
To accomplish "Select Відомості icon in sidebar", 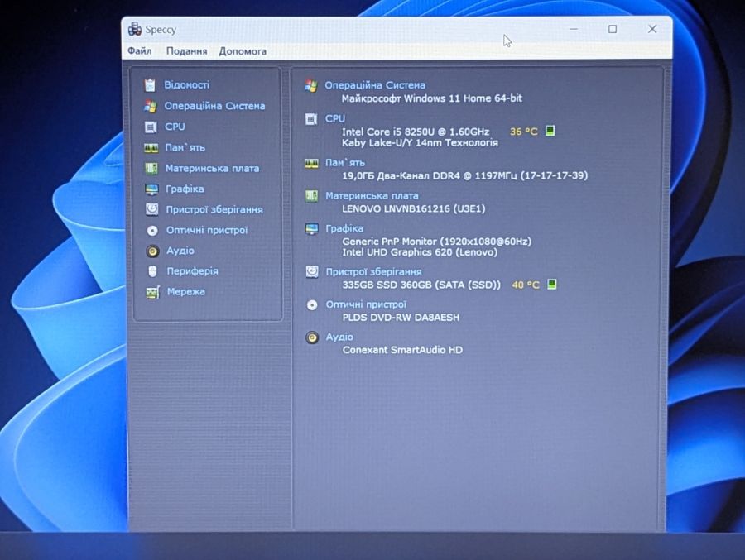I will 150,85.
